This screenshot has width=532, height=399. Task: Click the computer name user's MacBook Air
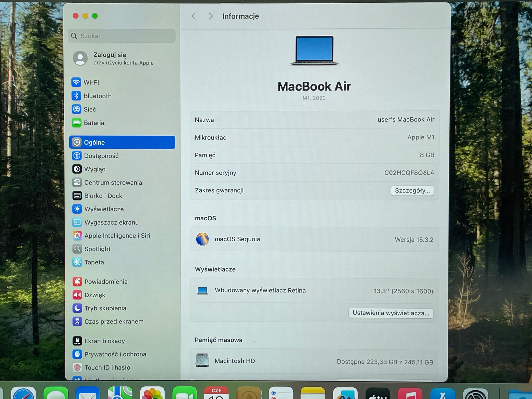tap(406, 120)
